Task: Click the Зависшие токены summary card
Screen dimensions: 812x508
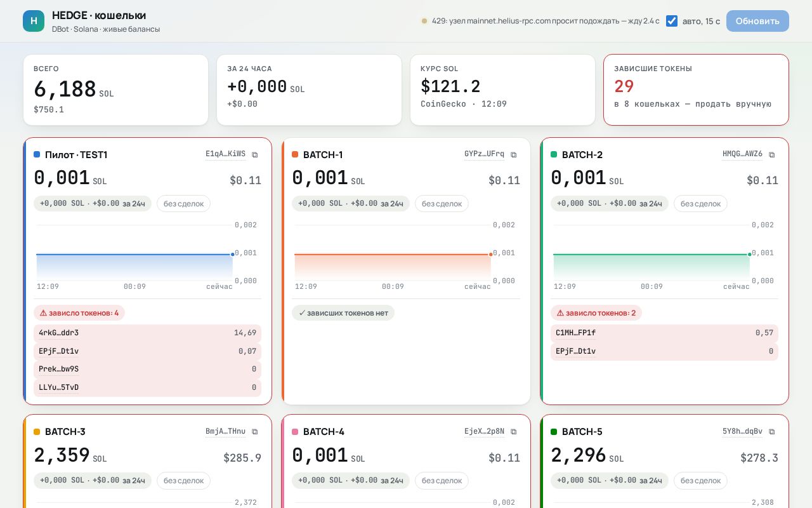Action: [696, 90]
